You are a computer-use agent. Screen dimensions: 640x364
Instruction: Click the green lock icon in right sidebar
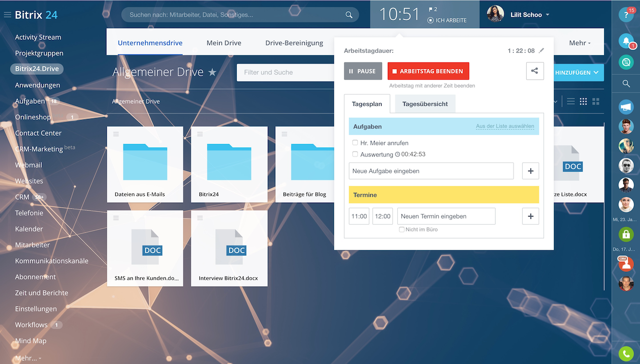tap(626, 235)
